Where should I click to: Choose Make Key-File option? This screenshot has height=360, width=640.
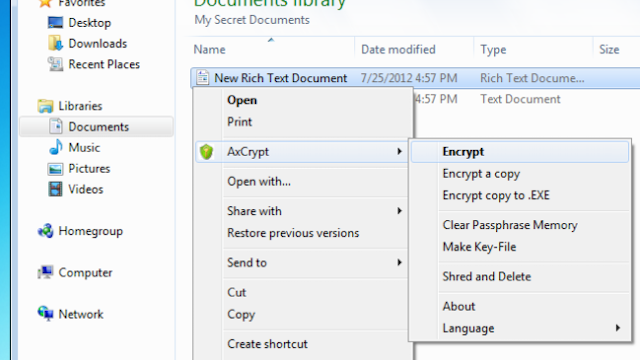[479, 247]
